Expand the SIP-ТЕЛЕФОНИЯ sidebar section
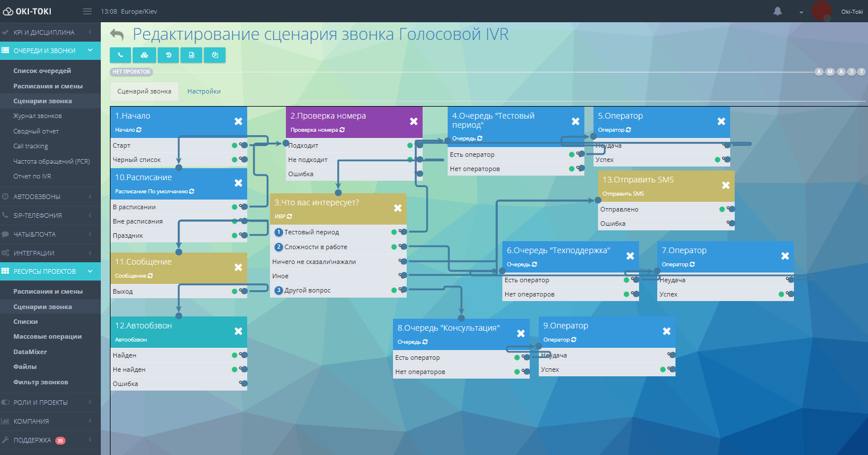868x455 pixels. (x=50, y=216)
